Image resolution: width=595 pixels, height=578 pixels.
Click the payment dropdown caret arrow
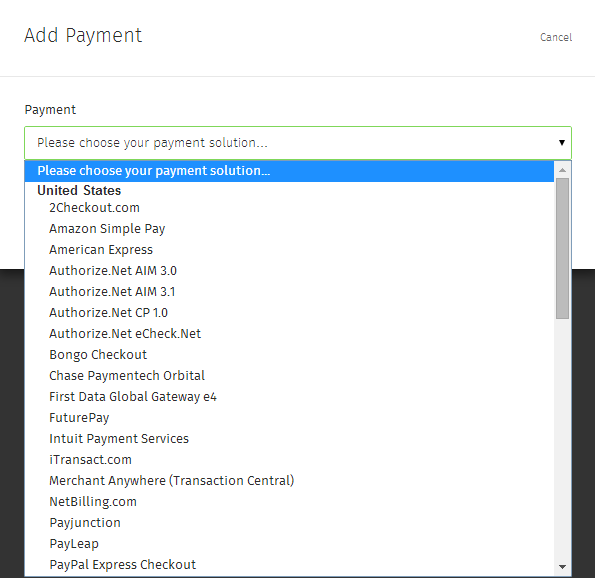tap(562, 143)
